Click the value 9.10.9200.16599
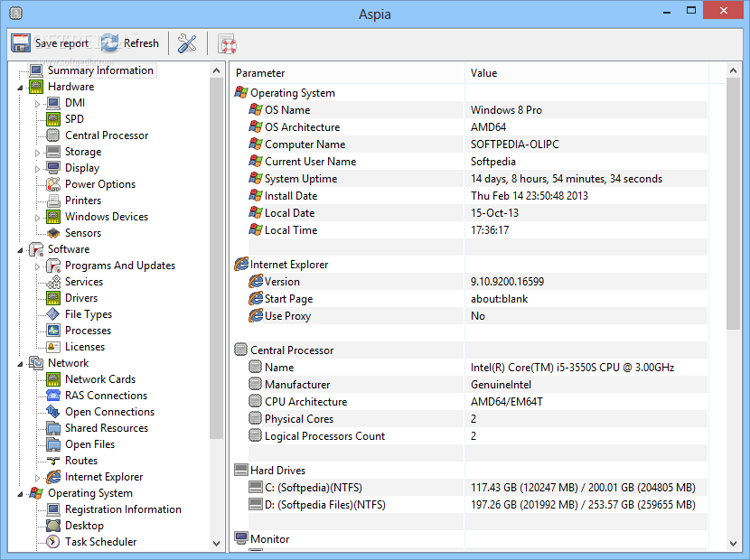The width and height of the screenshot is (750, 560). (507, 282)
